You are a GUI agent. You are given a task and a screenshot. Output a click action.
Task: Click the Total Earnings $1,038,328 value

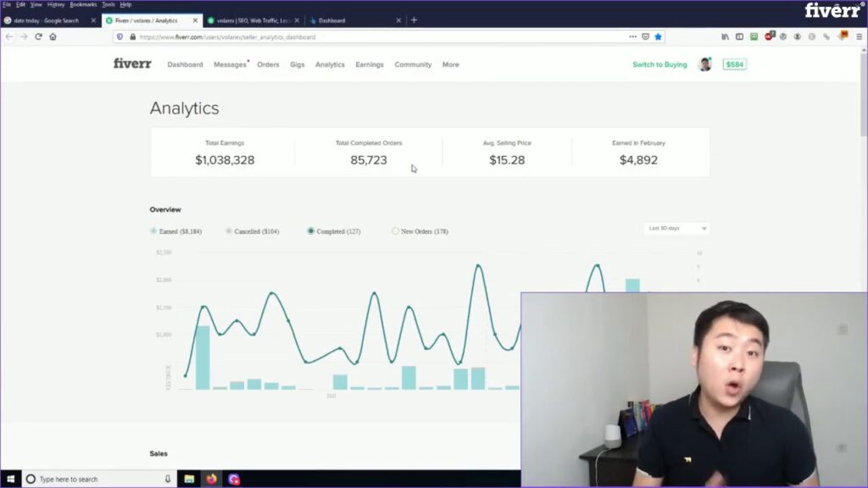coord(225,160)
